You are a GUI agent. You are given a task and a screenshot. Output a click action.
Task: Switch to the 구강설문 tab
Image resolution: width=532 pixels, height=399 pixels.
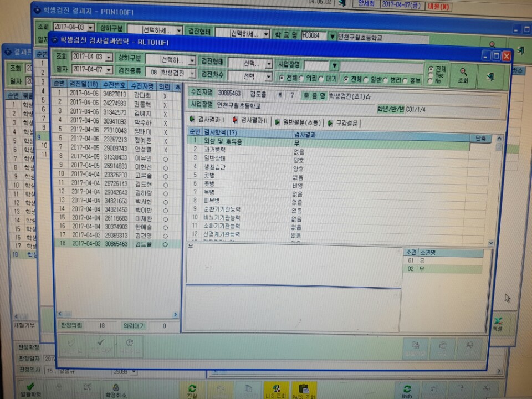pos(343,123)
